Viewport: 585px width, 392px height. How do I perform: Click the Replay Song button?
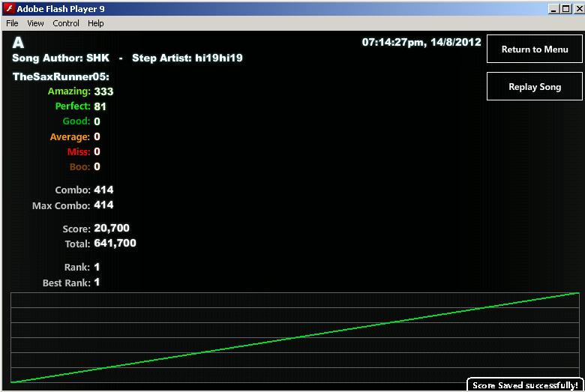point(535,86)
